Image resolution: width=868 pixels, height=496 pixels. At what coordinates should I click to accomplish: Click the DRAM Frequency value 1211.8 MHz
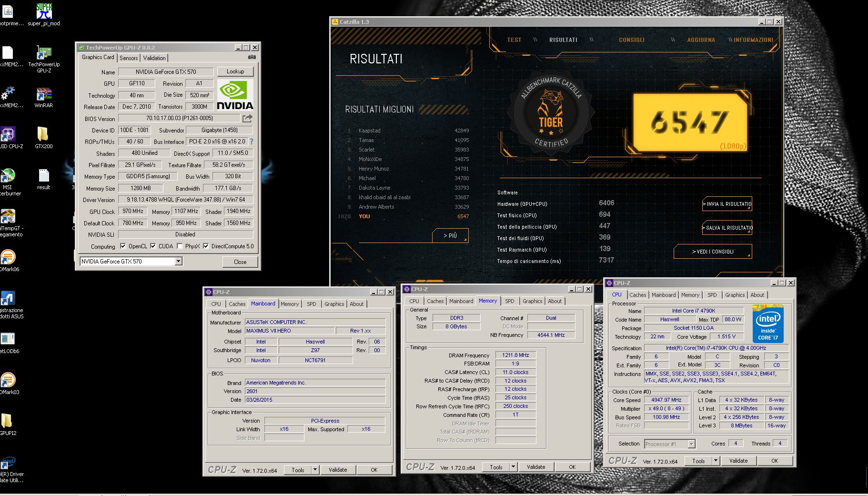coord(515,355)
